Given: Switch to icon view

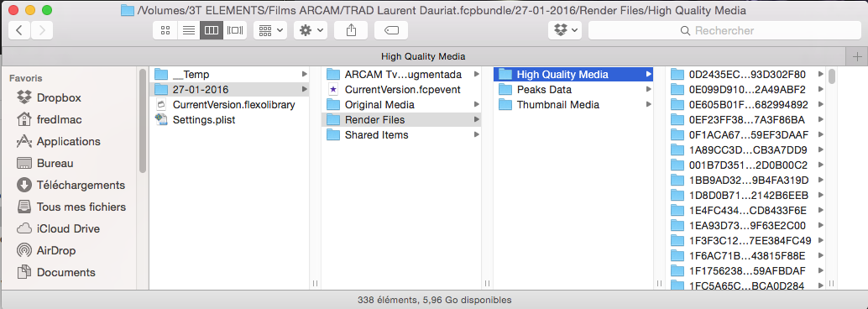Looking at the screenshot, I should pos(165,30).
